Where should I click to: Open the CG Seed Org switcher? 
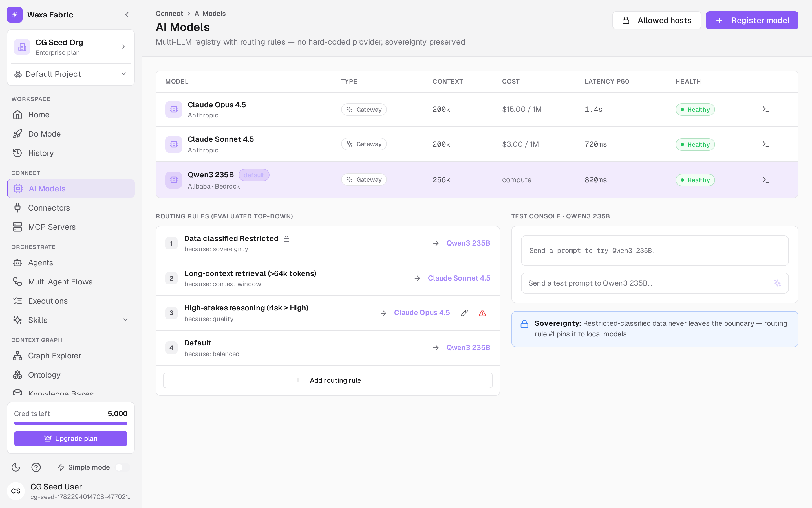(x=71, y=47)
